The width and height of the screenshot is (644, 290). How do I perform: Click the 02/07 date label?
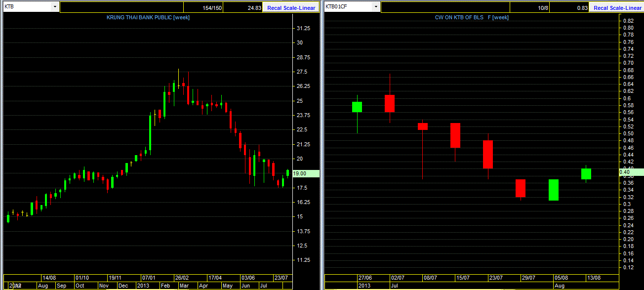tap(398, 278)
